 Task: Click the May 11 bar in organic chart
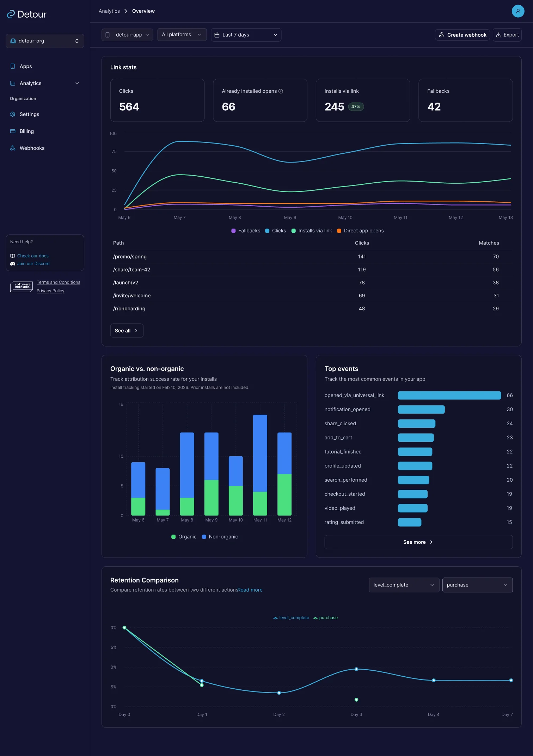(260, 465)
